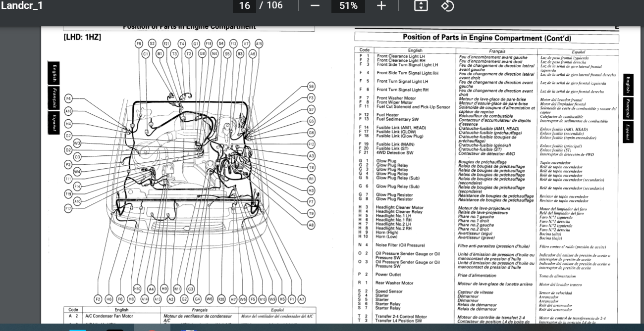Click the A15 callout circle in diagram
This screenshot has height=331, width=644.
pyautogui.click(x=259, y=44)
